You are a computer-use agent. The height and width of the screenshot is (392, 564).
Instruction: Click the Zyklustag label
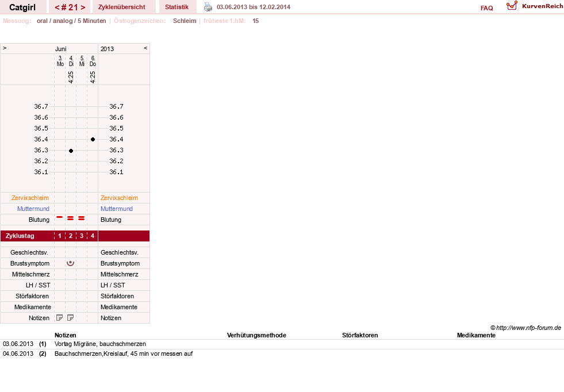tap(20, 236)
